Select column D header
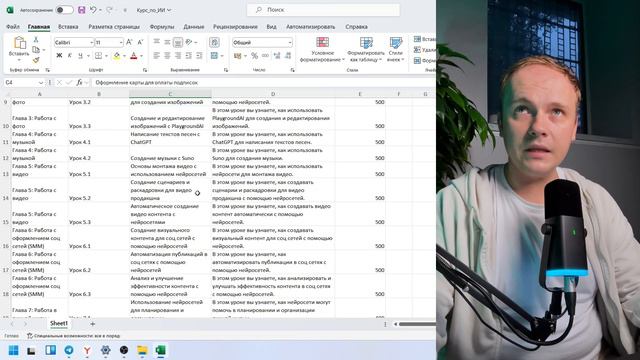The image size is (640, 360). point(273,94)
